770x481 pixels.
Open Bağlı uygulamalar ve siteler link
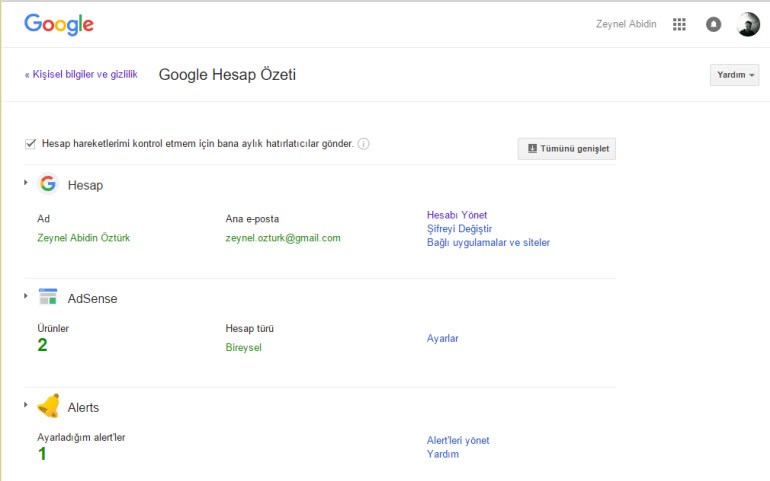coord(488,242)
